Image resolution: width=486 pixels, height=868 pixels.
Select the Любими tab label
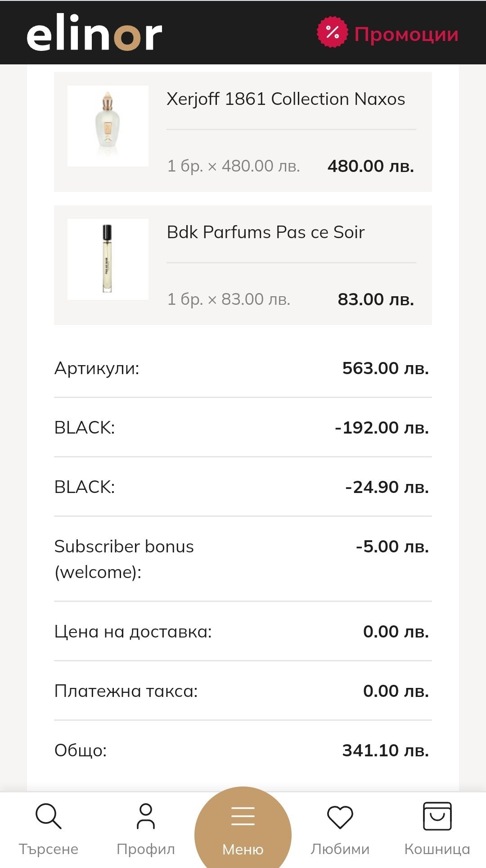click(x=340, y=849)
